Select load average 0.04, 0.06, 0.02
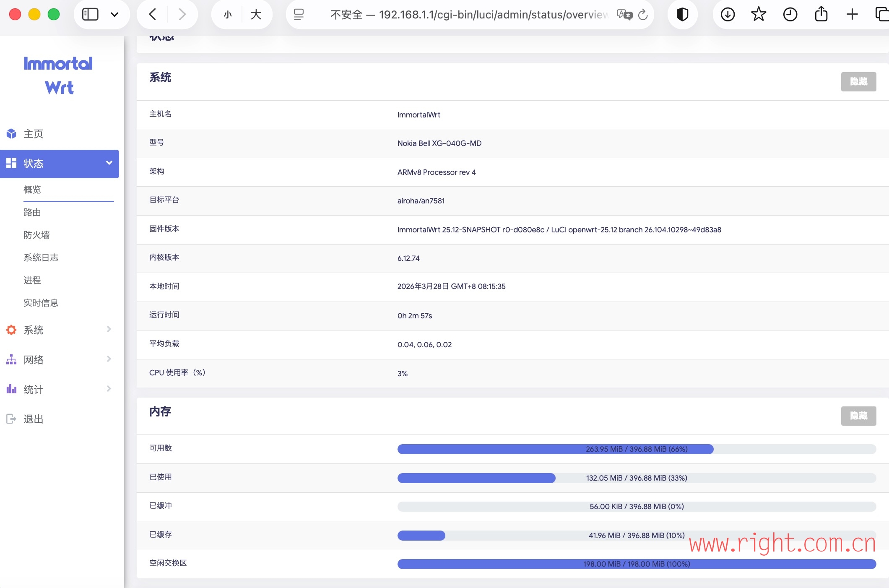Screen dimensions: 889x588 tap(424, 345)
